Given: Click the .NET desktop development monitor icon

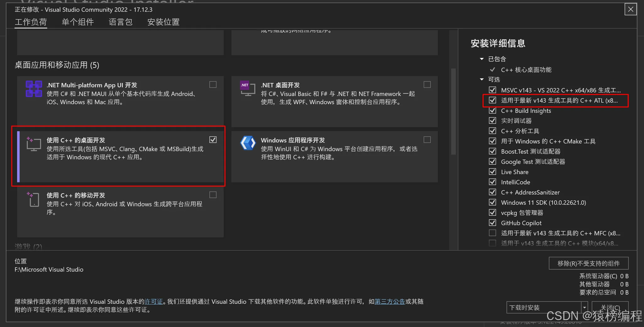Looking at the screenshot, I should 248,89.
